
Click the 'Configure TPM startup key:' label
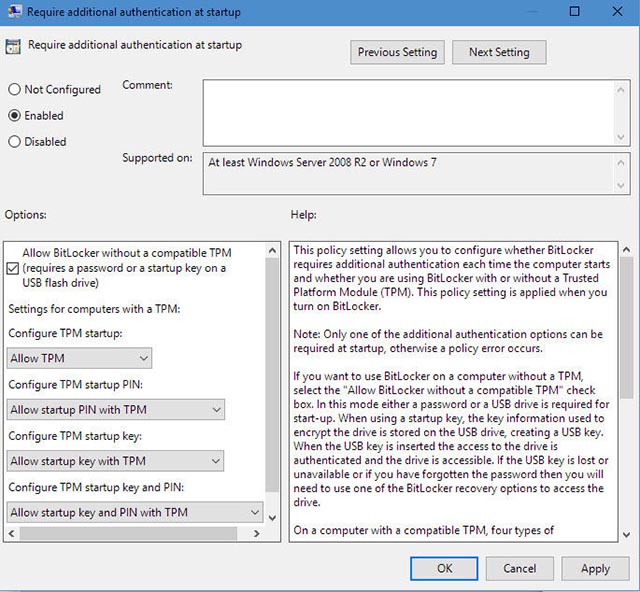(x=75, y=436)
